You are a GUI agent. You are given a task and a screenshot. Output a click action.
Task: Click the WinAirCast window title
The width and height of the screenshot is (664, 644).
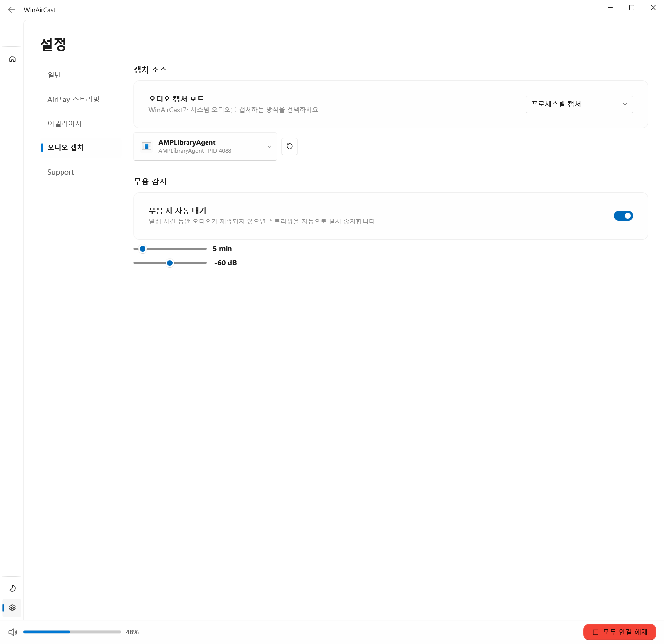pos(40,10)
